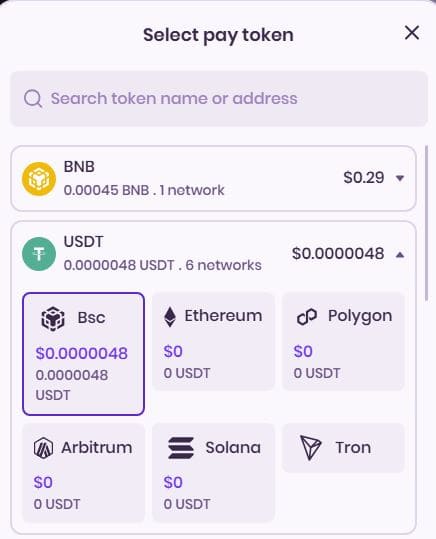Click the token list vertical scrollbar

pyautogui.click(x=427, y=223)
